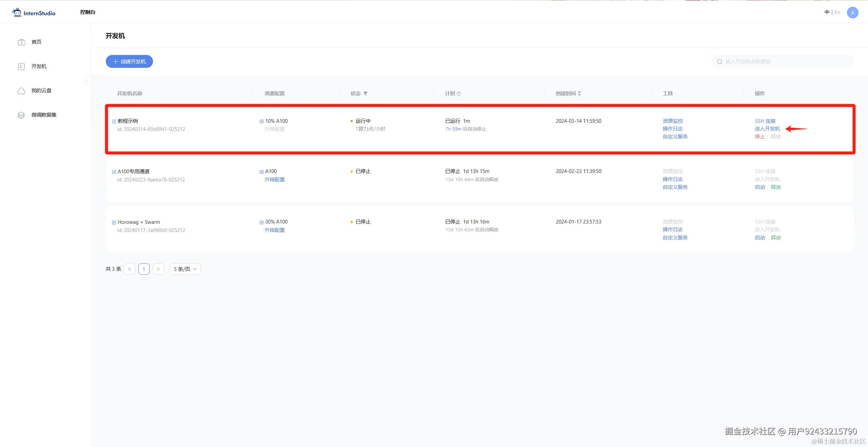Open the 状态 column filter
This screenshot has height=447, width=868.
click(x=365, y=94)
